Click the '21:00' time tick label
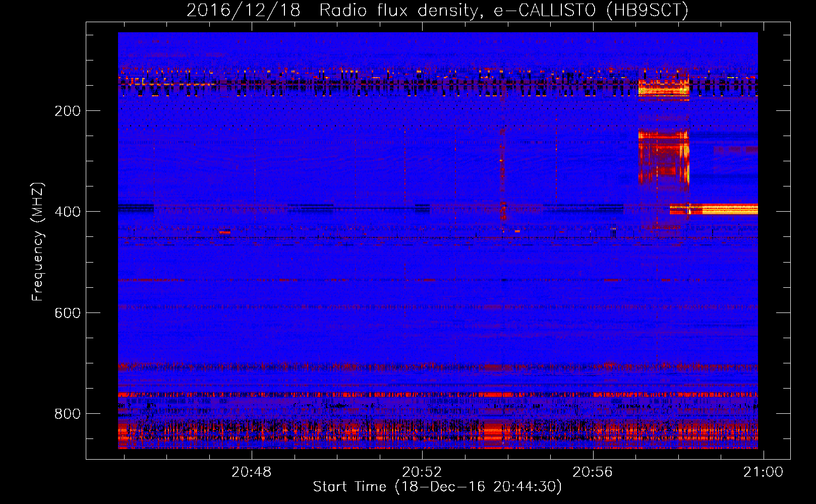The image size is (816, 504). (763, 472)
